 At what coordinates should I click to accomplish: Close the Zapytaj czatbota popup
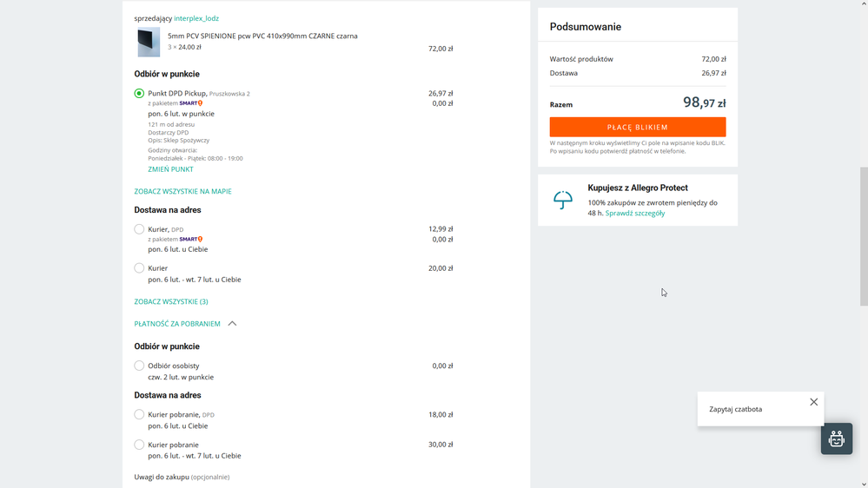813,402
